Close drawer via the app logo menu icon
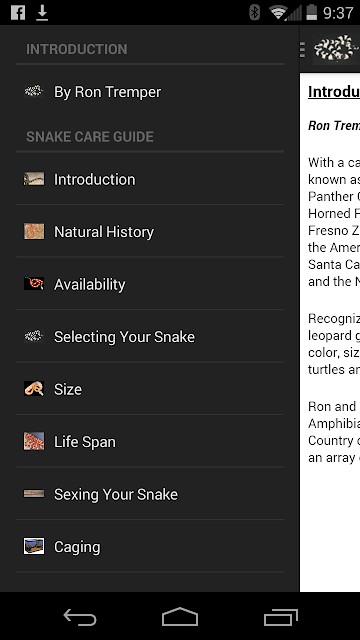The image size is (360, 640). click(x=330, y=49)
